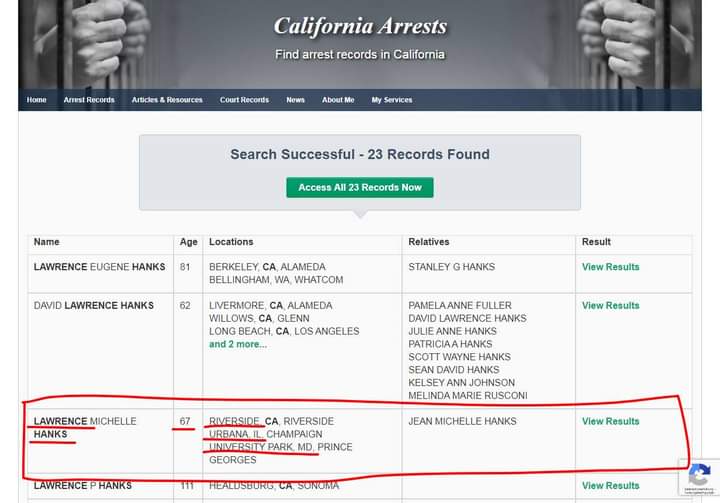This screenshot has width=720, height=503.
Task: Open the Home menu item
Action: point(37,100)
